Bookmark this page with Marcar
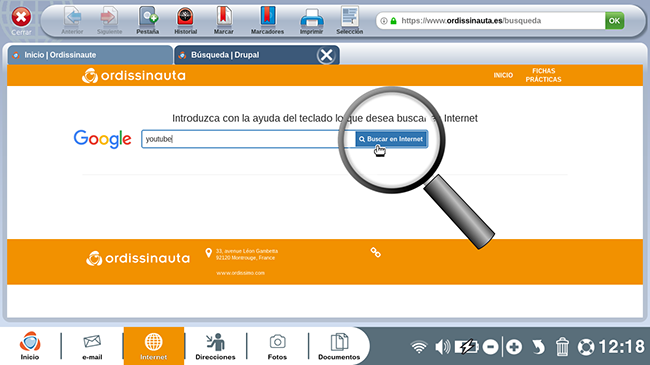The image size is (650, 365). [x=223, y=20]
